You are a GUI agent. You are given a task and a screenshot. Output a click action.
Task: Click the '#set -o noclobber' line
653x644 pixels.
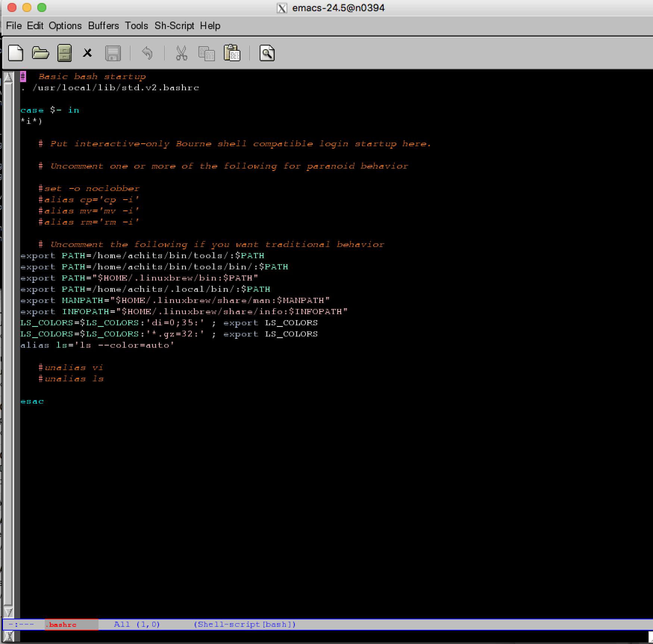point(89,188)
